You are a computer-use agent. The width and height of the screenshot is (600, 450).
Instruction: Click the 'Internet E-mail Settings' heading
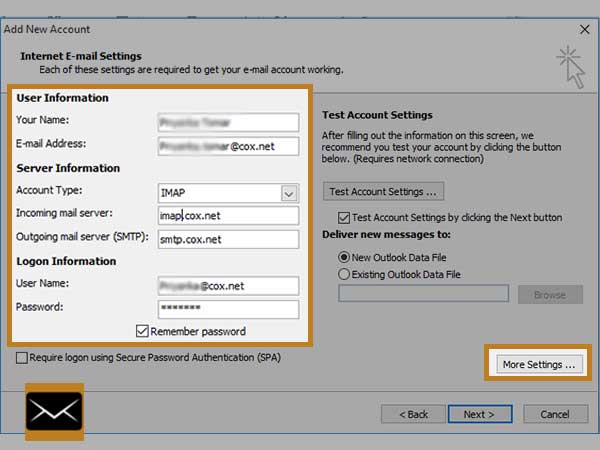click(x=81, y=56)
